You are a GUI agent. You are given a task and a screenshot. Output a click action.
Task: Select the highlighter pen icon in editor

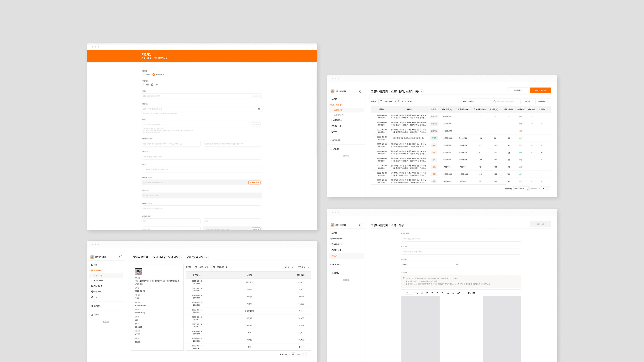point(459,293)
